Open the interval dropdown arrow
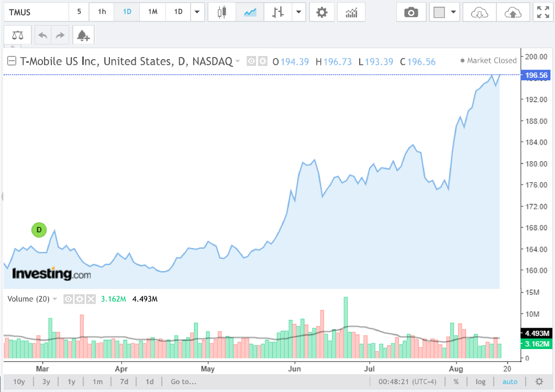555x392 pixels. (197, 12)
